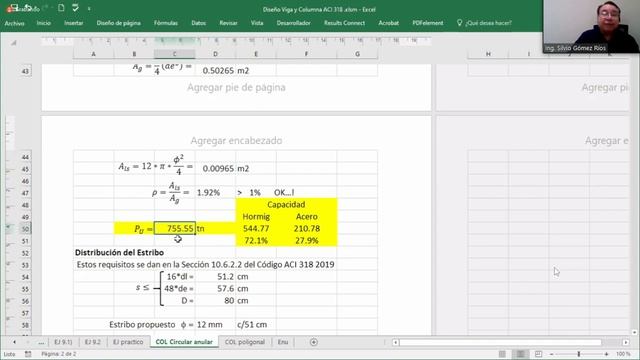Open the Datos ribbon tab
Image resolution: width=640 pixels, height=360 pixels.
198,23
